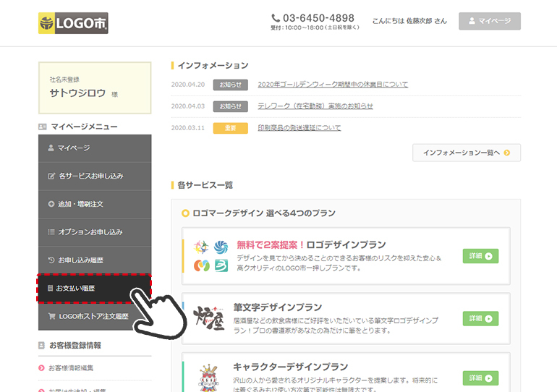Open the マイページ header button
Image resolution: width=557 pixels, height=392 pixels.
tap(490, 21)
